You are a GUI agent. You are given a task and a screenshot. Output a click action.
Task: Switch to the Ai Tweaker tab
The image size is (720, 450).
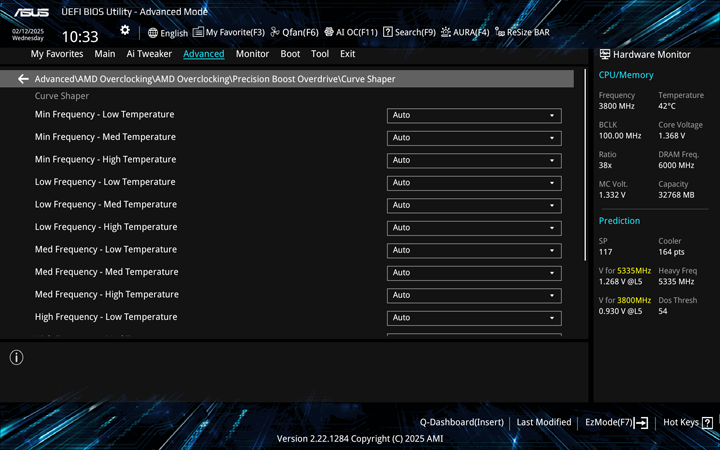[x=149, y=54]
